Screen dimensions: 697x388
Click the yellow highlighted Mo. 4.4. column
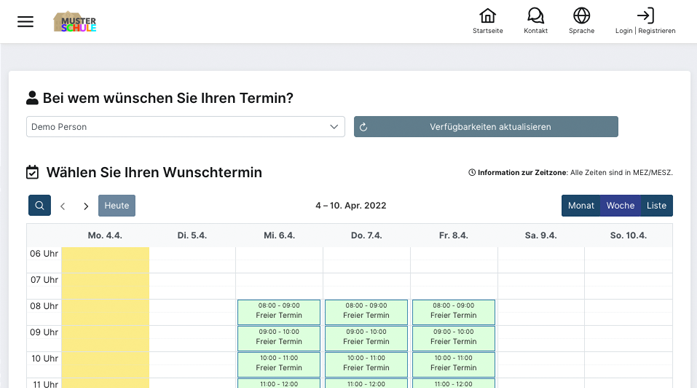tap(105, 317)
